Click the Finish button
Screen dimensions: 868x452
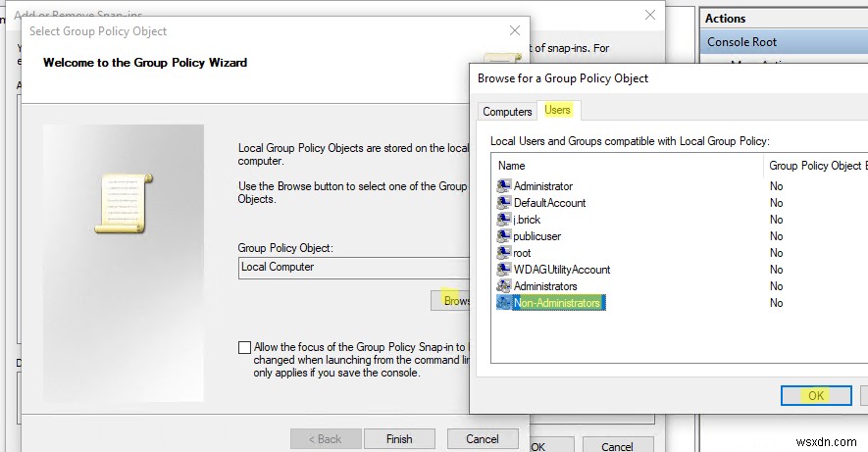(399, 438)
